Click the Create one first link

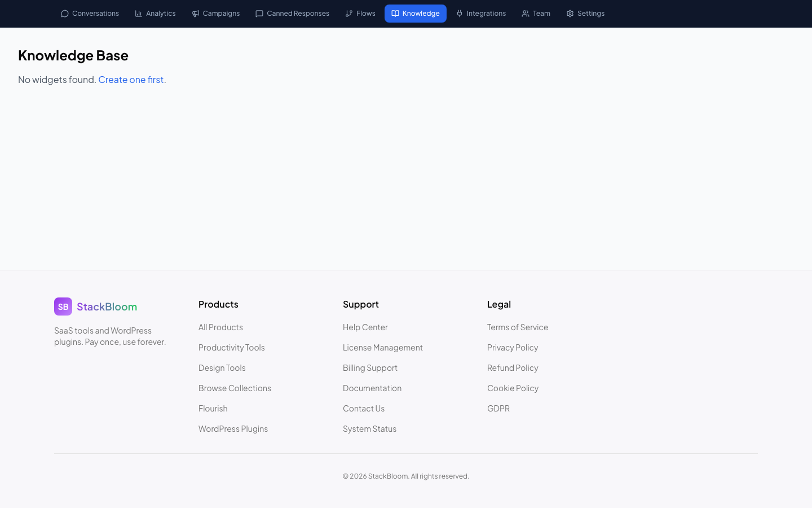(131, 80)
